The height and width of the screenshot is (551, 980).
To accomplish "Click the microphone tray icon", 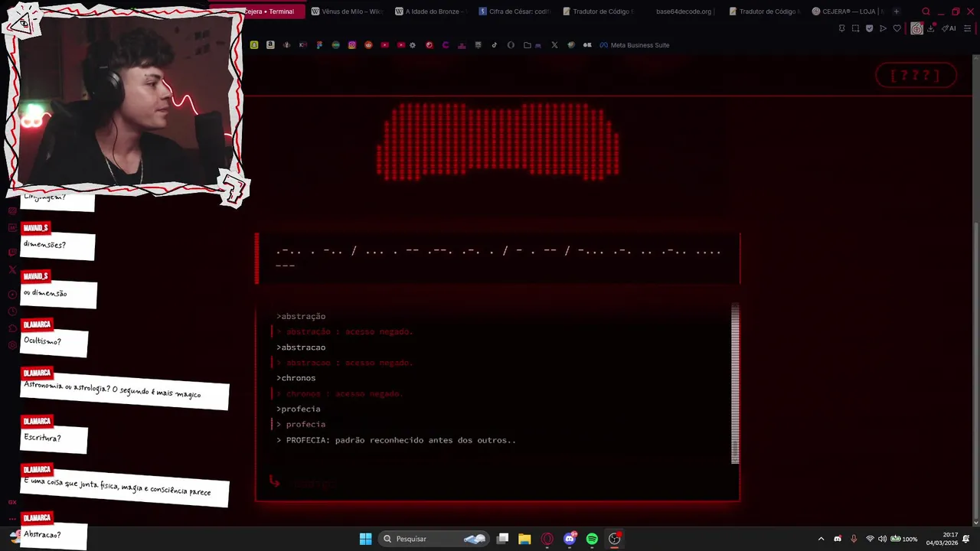I will (x=854, y=539).
